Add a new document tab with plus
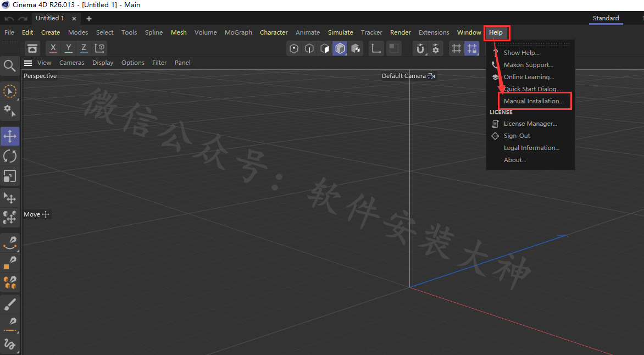 pyautogui.click(x=88, y=19)
